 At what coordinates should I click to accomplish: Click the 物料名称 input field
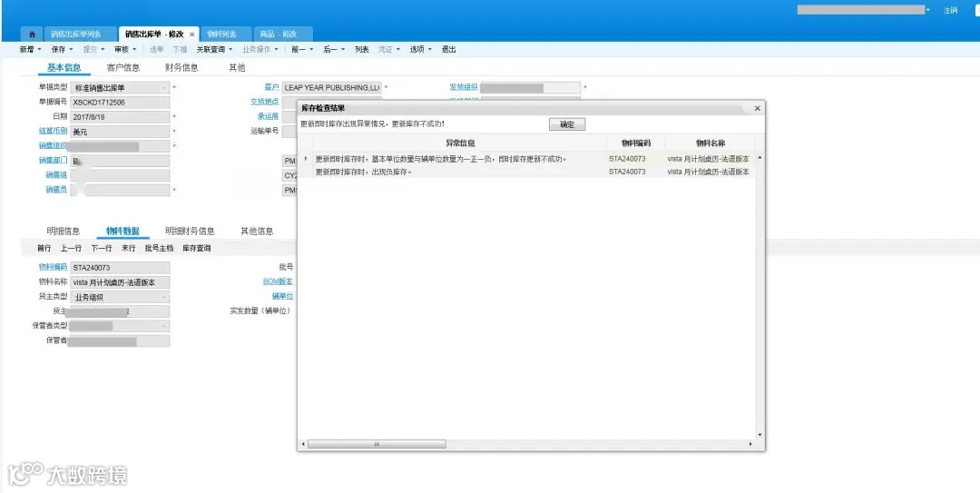coord(120,282)
